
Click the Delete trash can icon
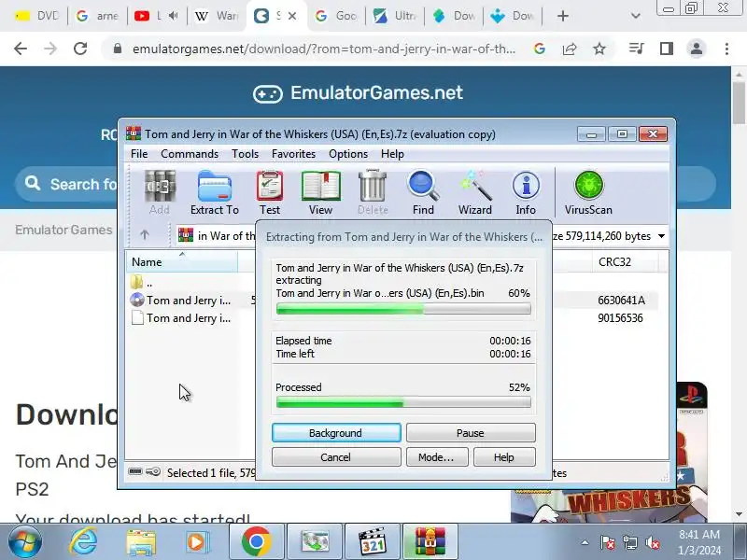coord(373,193)
